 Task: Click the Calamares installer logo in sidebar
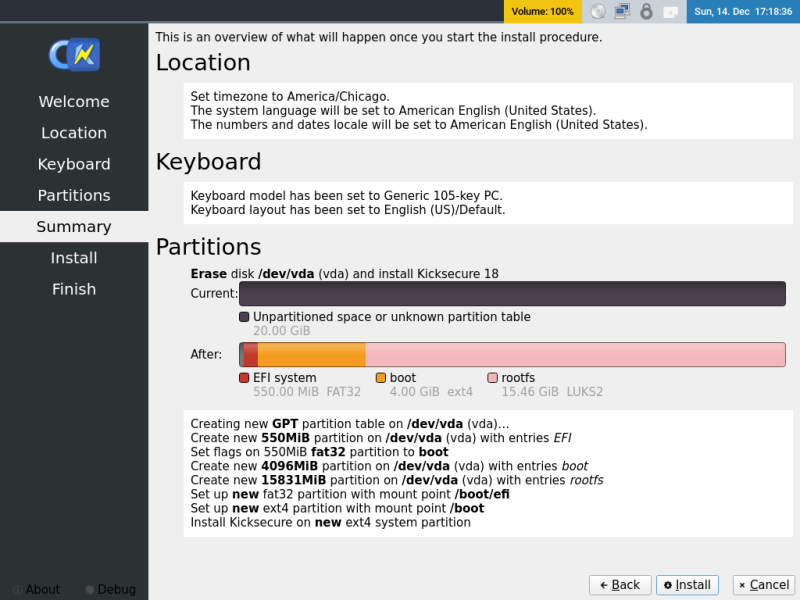coord(73,55)
